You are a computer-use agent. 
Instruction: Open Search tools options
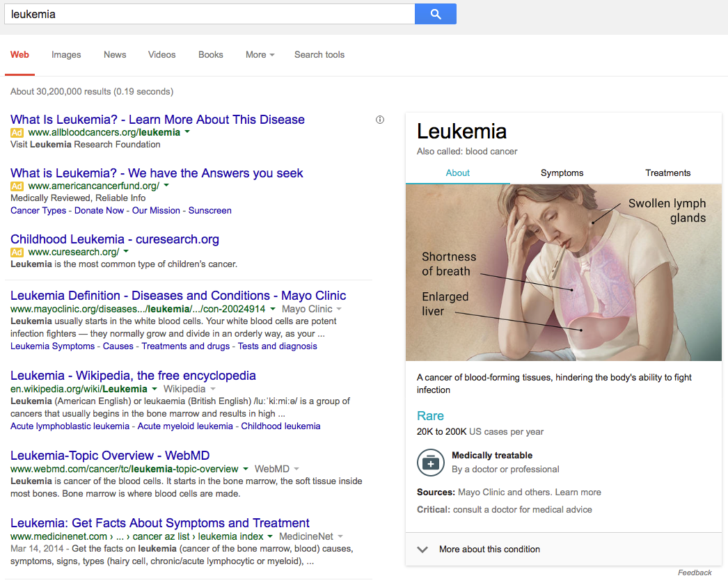319,55
